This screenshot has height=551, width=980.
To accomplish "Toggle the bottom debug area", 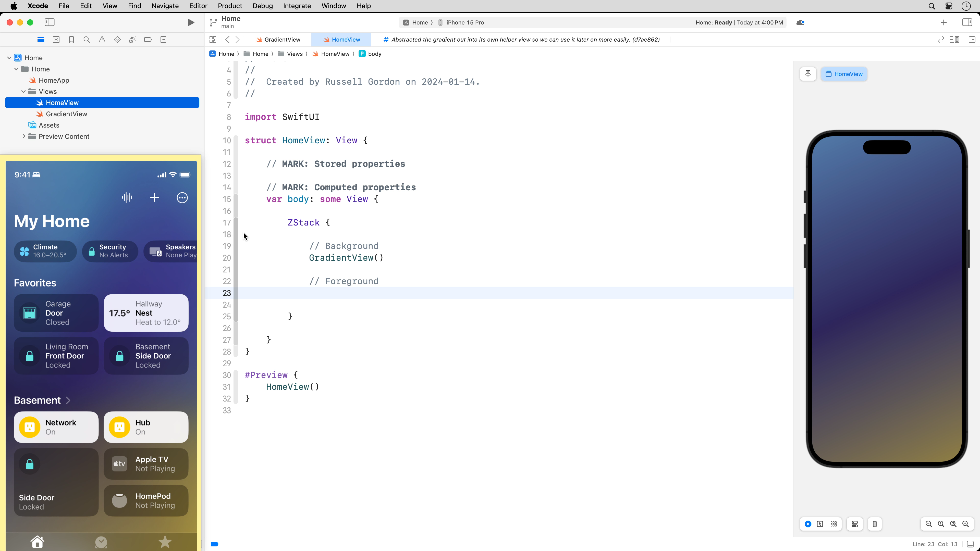I will (x=971, y=544).
